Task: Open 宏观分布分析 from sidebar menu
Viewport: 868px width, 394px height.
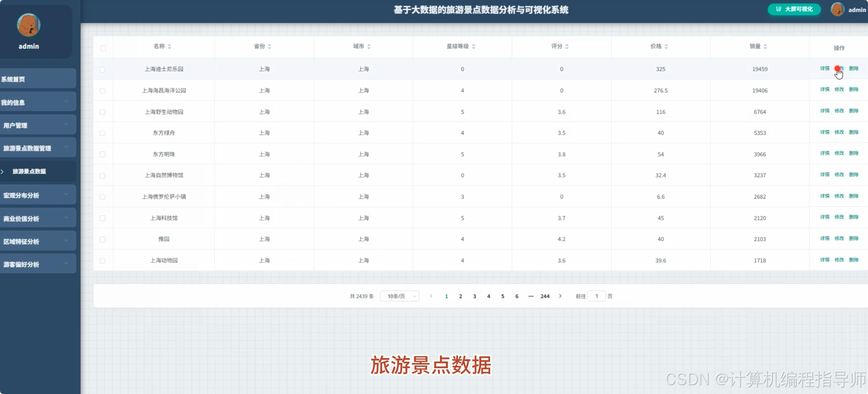Action: point(38,195)
